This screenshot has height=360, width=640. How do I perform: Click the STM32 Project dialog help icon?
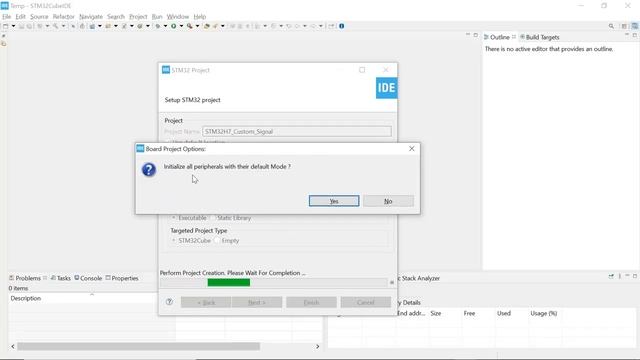[x=169, y=302]
